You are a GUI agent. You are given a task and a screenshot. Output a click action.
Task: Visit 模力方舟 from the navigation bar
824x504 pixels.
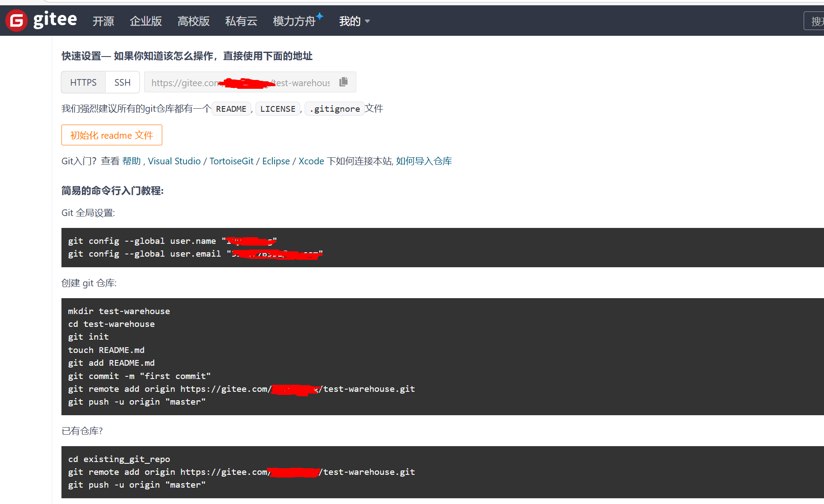coord(295,21)
